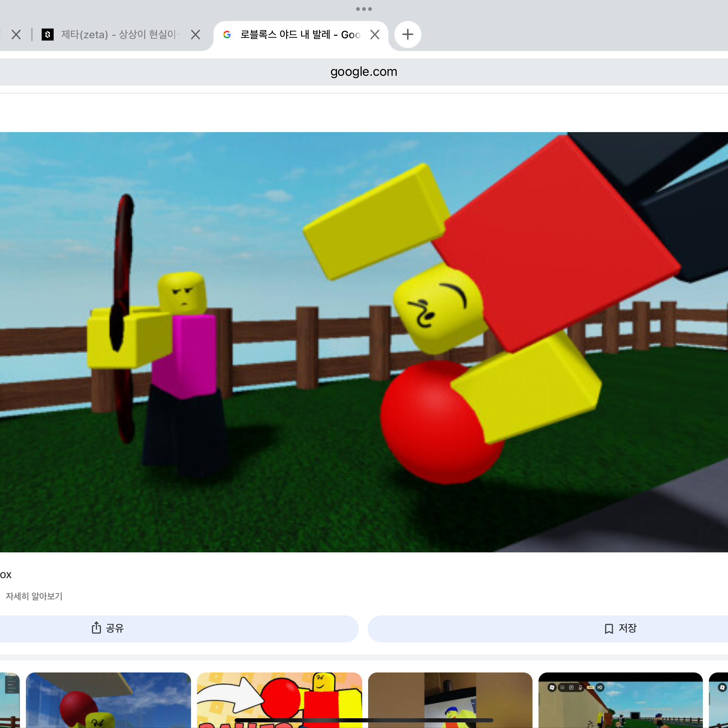The width and height of the screenshot is (728, 728).
Task: Open a new browser tab
Action: point(407,35)
